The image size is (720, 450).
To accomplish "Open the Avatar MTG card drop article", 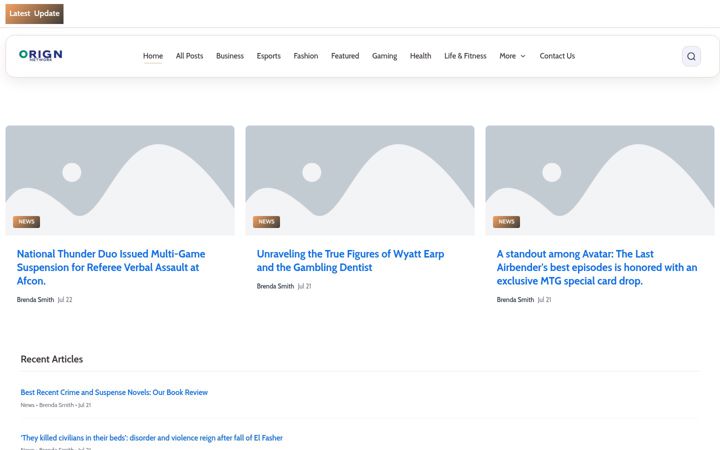I will pos(597,267).
